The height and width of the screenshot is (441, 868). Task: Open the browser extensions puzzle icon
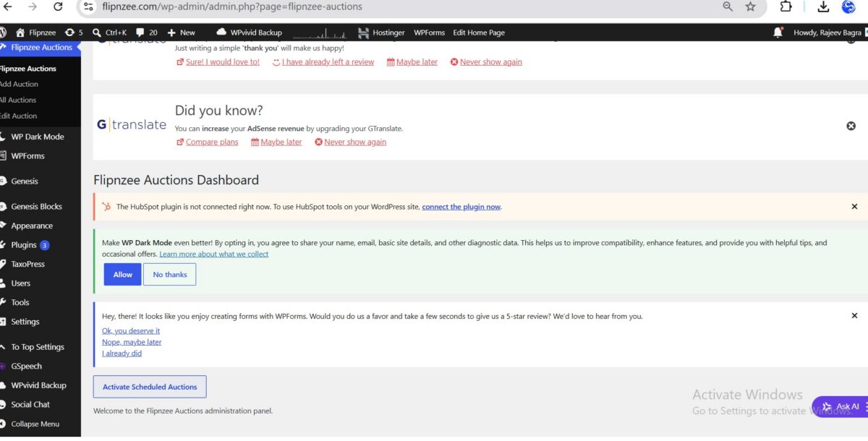click(x=786, y=7)
